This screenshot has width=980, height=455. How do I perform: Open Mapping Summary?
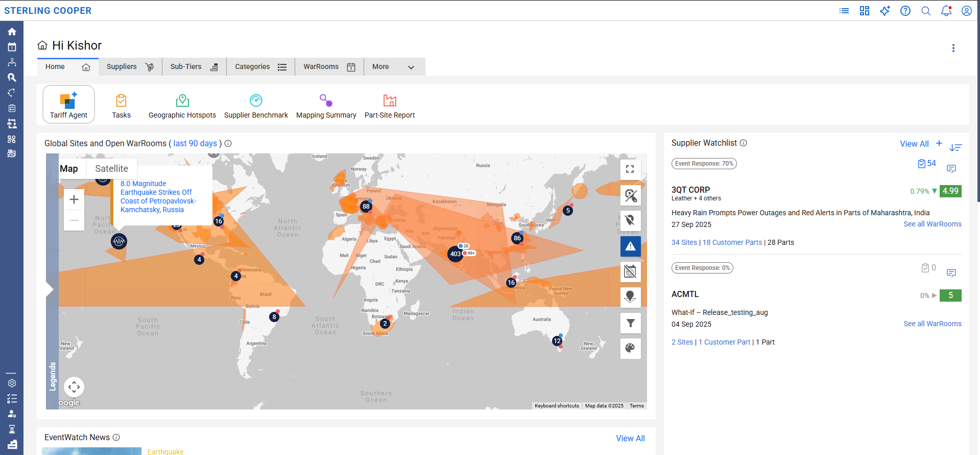pos(326,106)
